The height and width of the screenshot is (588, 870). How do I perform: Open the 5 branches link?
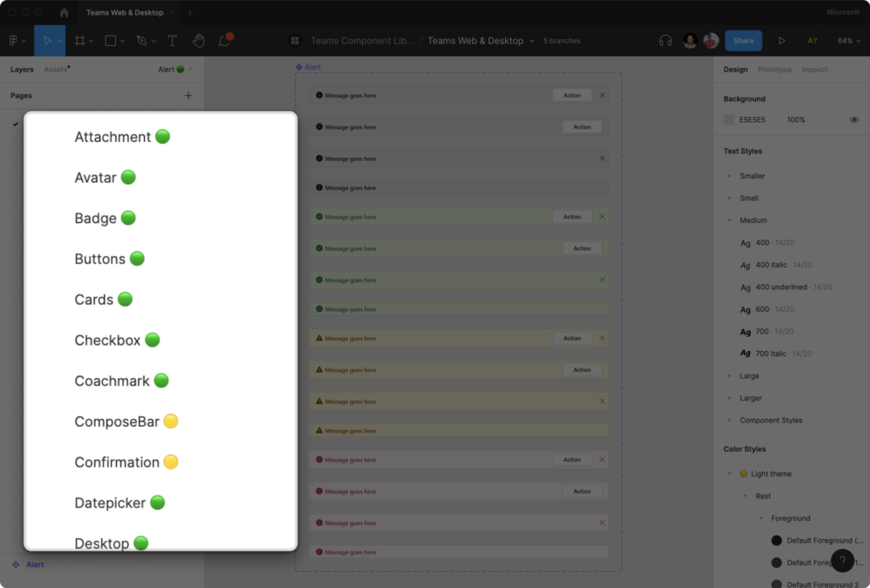pyautogui.click(x=561, y=40)
